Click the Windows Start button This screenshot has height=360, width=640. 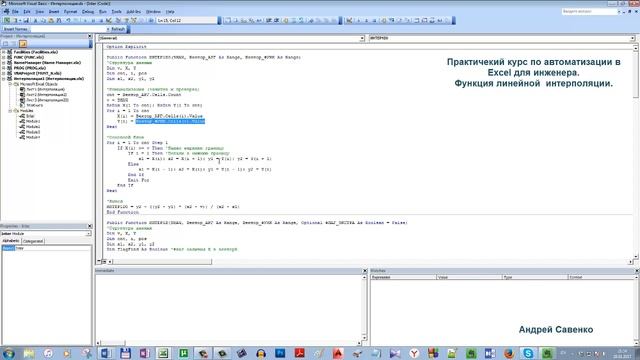point(8,353)
